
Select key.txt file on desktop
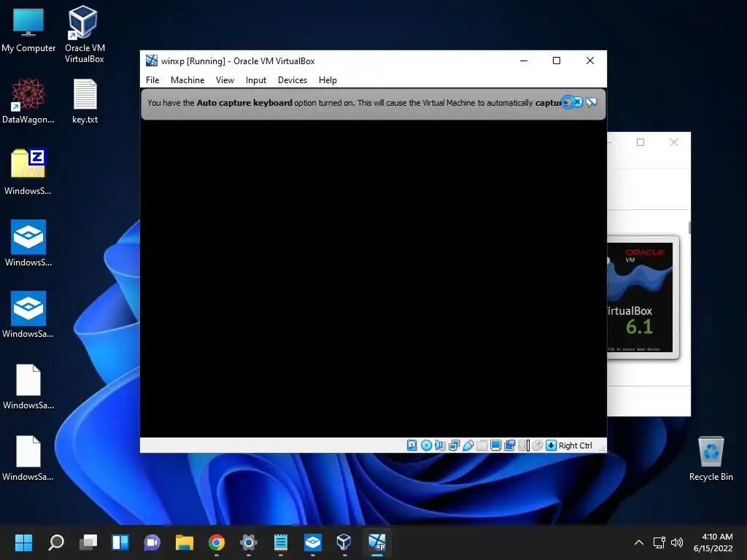click(85, 101)
